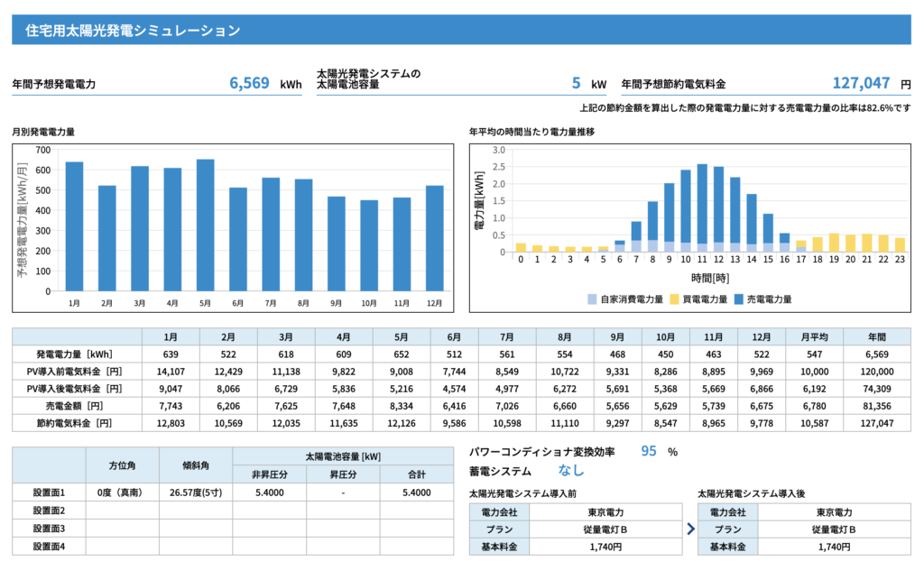Select the 設置面1 row label
This screenshot has width=924, height=561.
click(x=49, y=492)
